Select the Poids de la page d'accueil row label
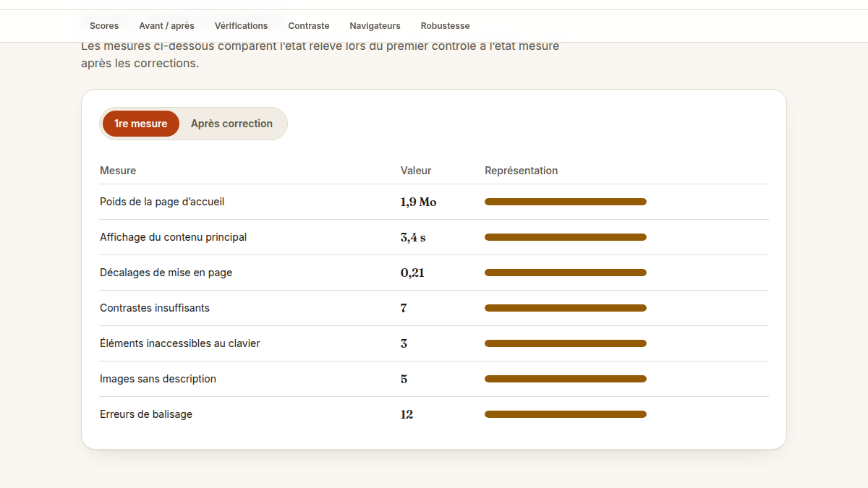 tap(162, 202)
